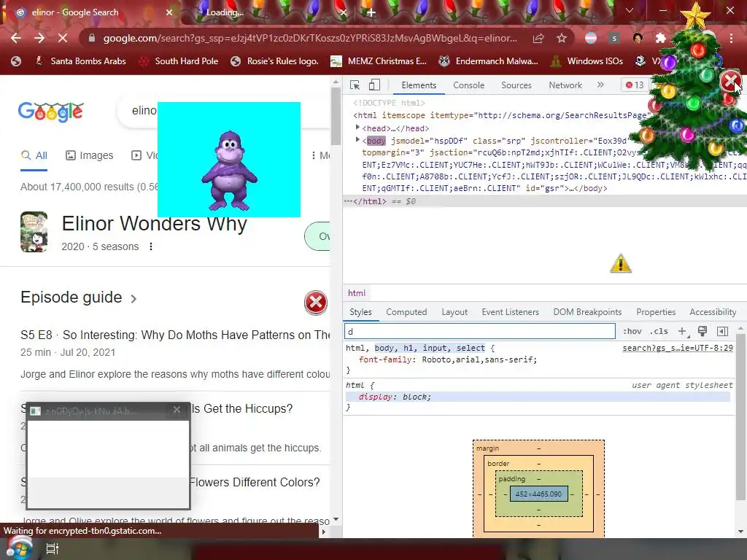Select the inspect element tool in DevTools
The height and width of the screenshot is (560, 747).
point(355,85)
